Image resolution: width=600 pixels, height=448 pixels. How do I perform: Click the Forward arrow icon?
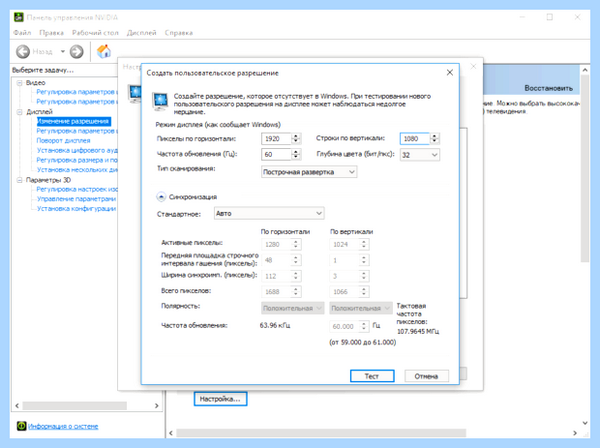77,51
